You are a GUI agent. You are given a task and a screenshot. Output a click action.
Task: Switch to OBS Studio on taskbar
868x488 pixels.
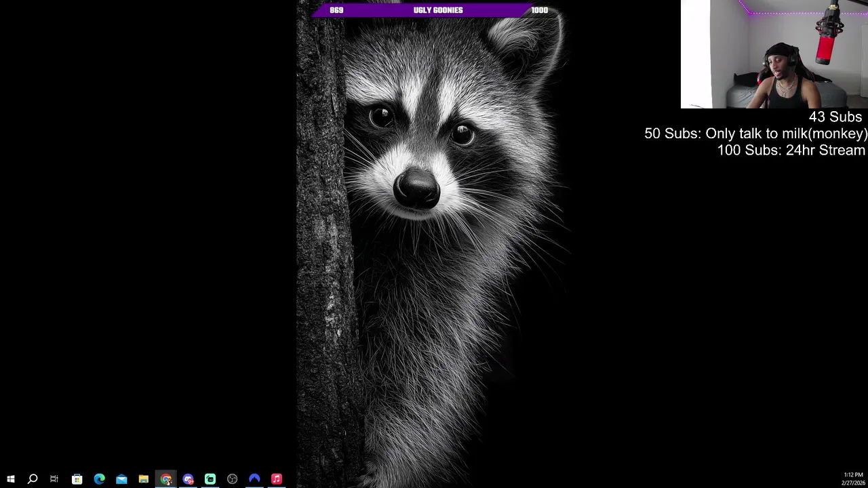(x=233, y=479)
